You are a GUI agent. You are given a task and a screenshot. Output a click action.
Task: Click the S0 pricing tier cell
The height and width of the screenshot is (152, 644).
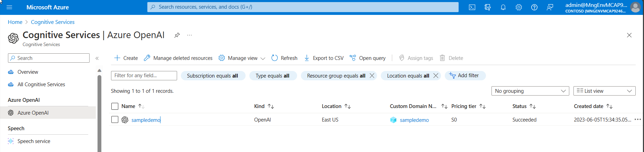coord(454,120)
